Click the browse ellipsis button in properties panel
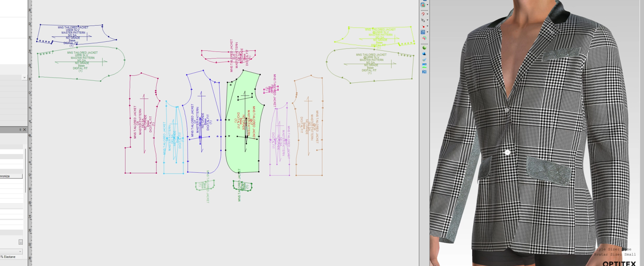 click(20, 242)
